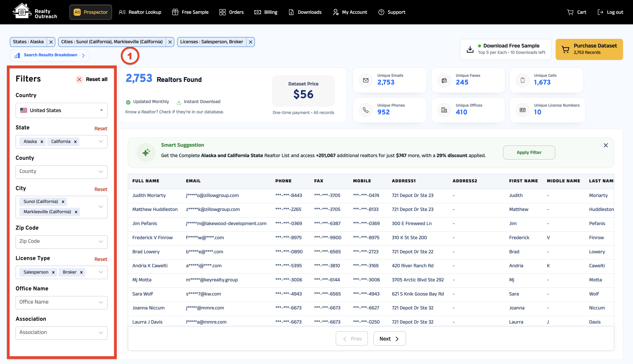
Task: Open the Association dropdown
Action: tap(61, 333)
